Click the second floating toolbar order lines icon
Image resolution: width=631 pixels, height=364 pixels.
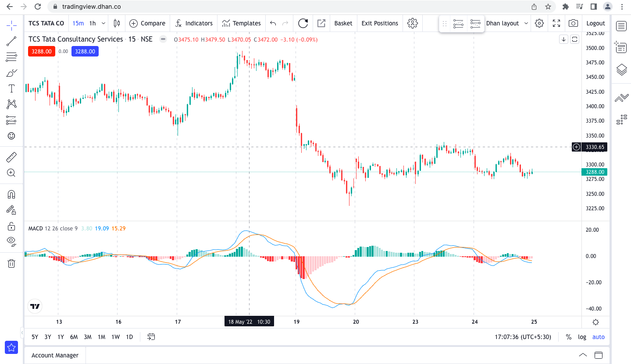click(x=475, y=24)
